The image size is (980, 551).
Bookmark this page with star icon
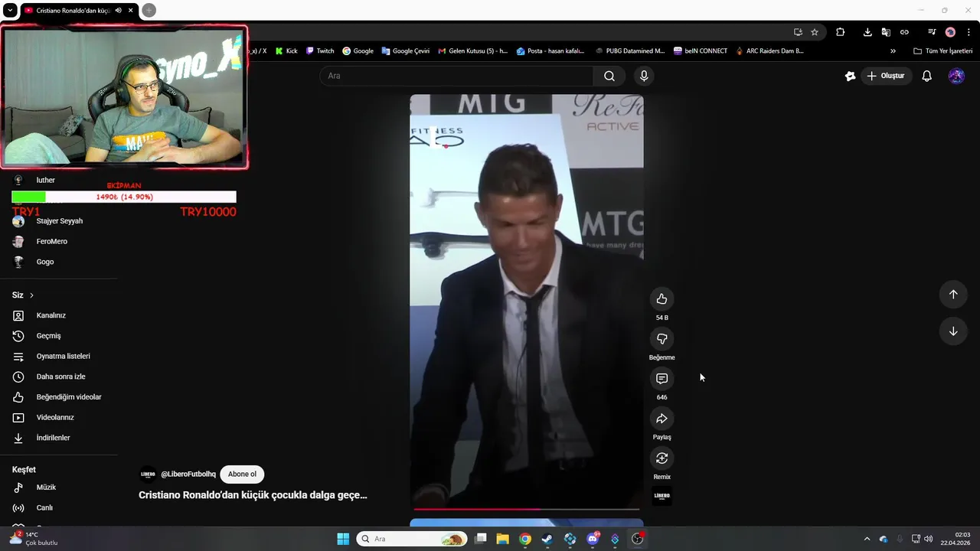pos(815,32)
